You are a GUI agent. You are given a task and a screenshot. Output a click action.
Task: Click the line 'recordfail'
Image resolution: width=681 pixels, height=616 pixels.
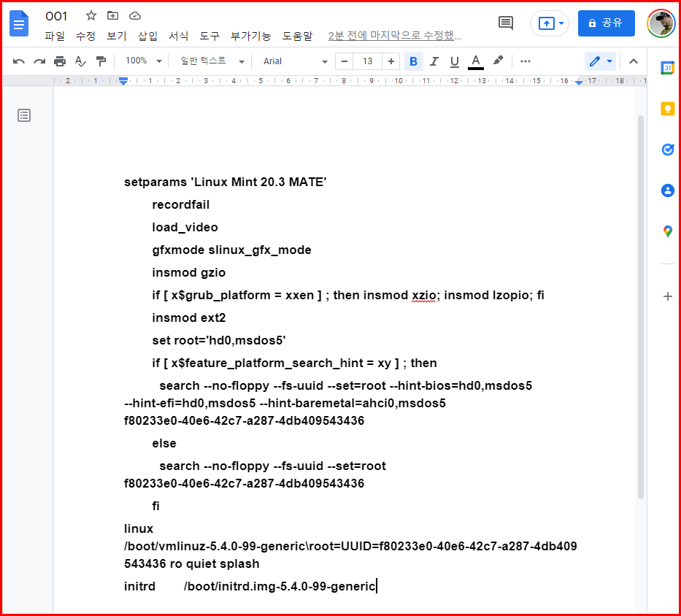181,204
